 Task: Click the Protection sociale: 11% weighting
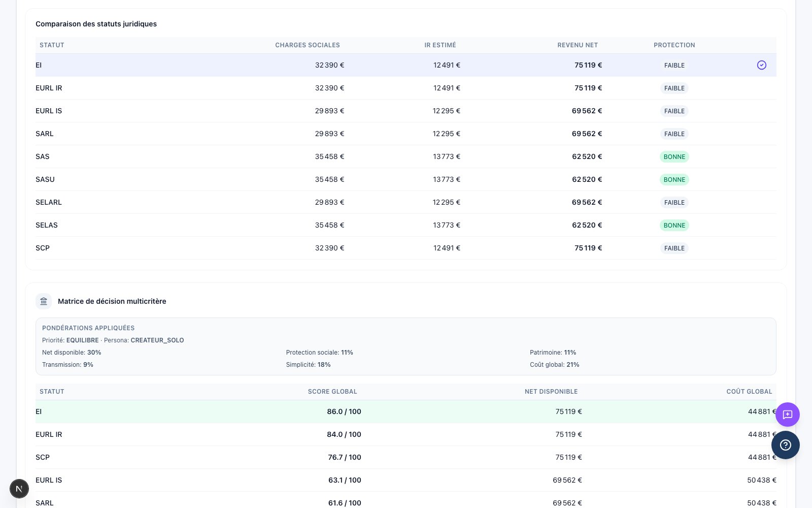pyautogui.click(x=319, y=353)
